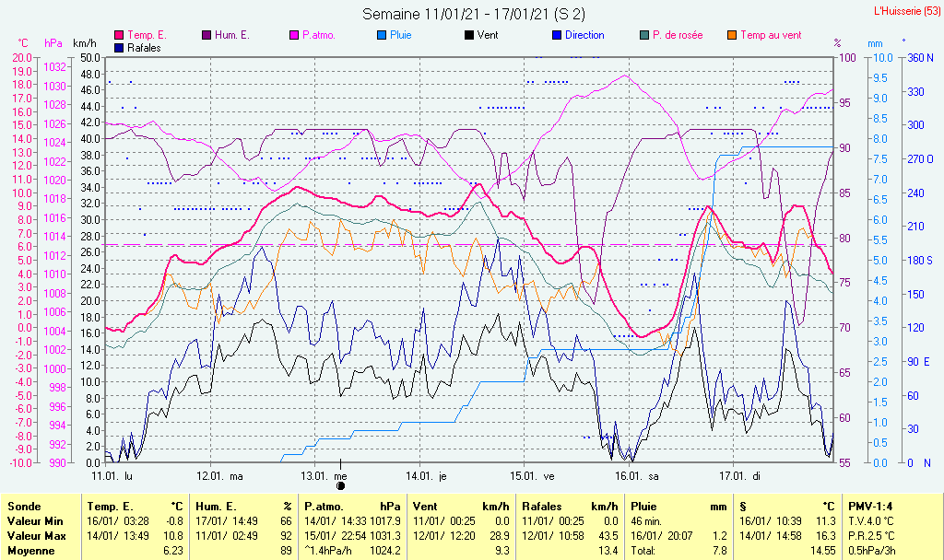
Task: Click the 'hPa' pressure axis unit
Action: pos(53,43)
